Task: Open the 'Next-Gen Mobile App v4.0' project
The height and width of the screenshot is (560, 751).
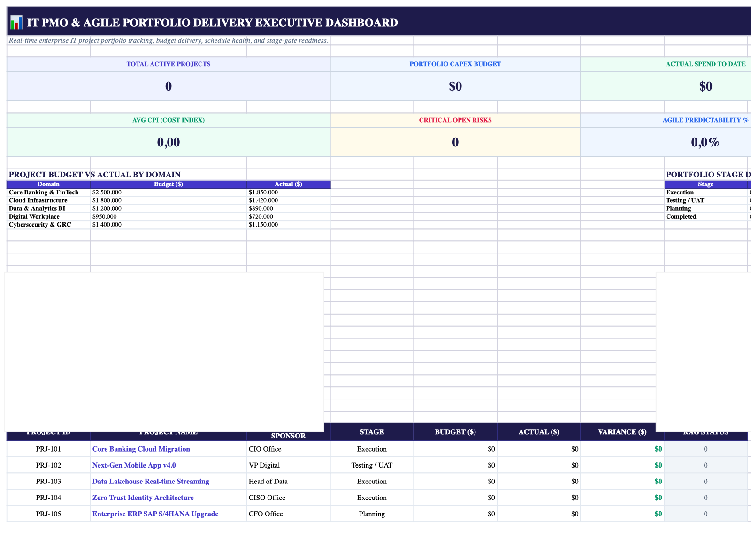Action: coord(134,465)
